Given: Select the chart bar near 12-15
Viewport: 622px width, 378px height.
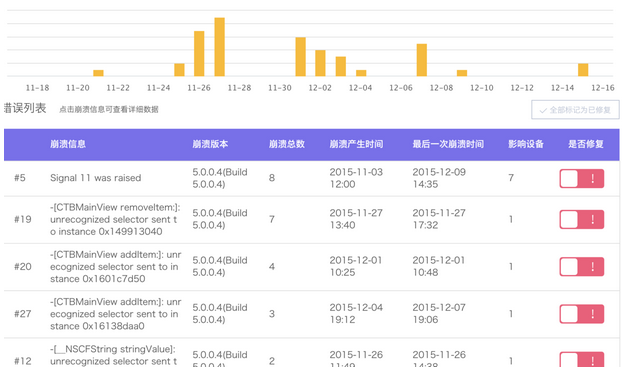Looking at the screenshot, I should click(583, 70).
